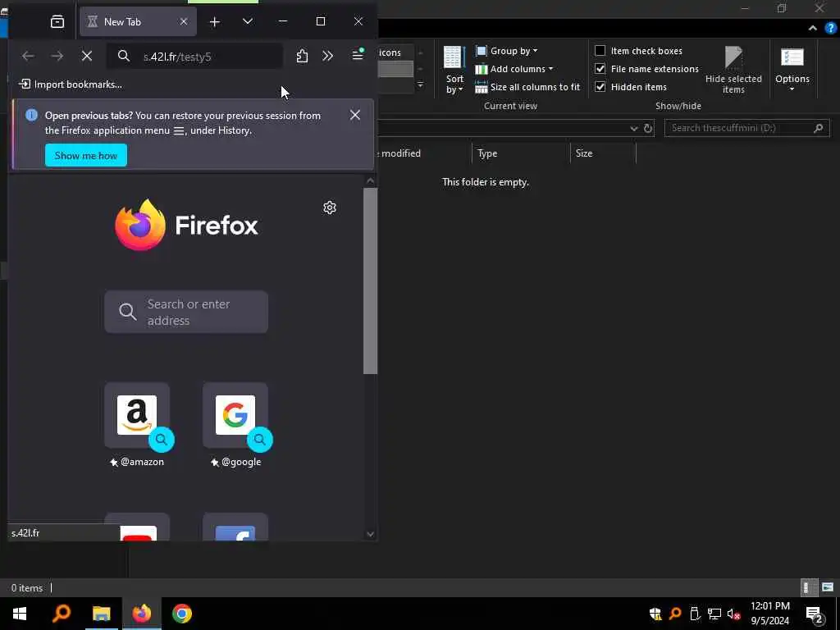
Task: Click the Explorer search magnifier icon
Action: click(x=818, y=128)
